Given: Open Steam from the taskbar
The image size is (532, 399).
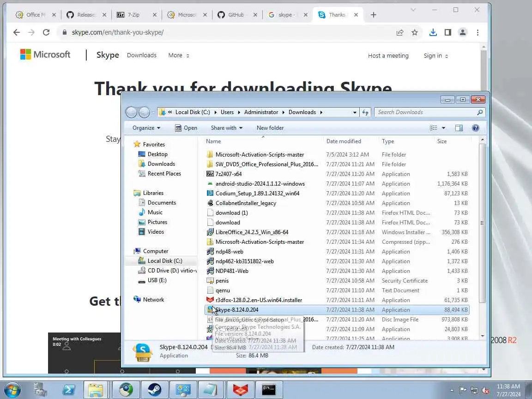Looking at the screenshot, I should [x=154, y=389].
